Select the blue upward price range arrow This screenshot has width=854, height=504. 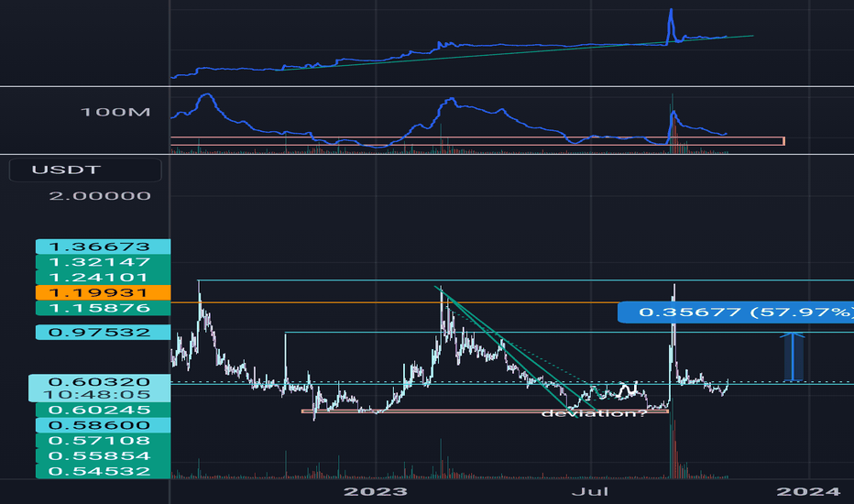[x=793, y=356]
